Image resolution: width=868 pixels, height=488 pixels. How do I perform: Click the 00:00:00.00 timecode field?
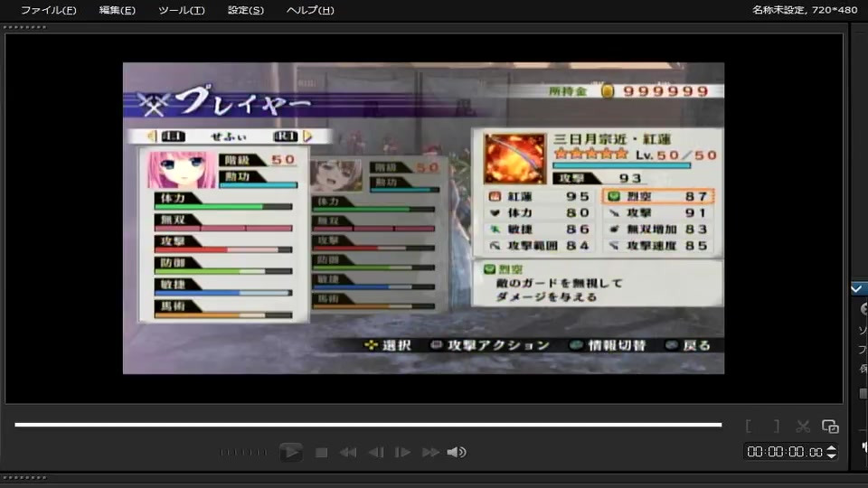coord(785,452)
